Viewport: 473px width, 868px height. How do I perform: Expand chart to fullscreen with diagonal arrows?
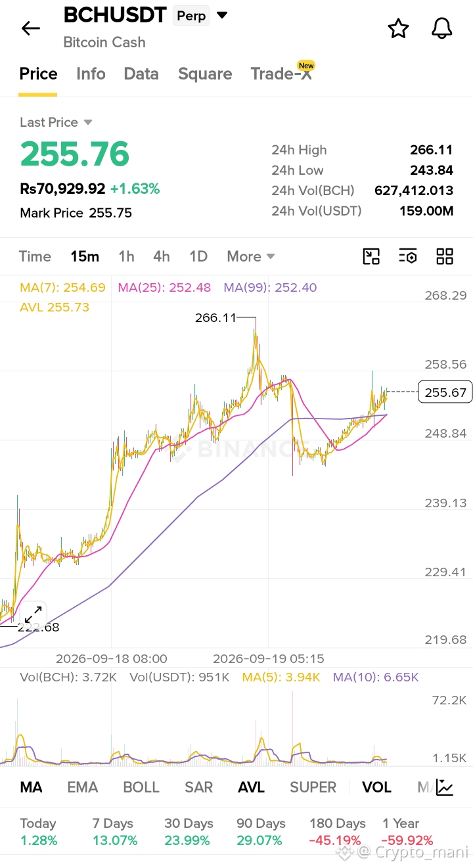33,615
